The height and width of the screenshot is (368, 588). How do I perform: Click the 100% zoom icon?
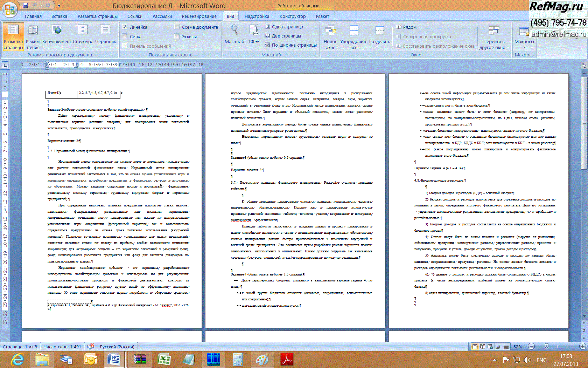tap(253, 34)
